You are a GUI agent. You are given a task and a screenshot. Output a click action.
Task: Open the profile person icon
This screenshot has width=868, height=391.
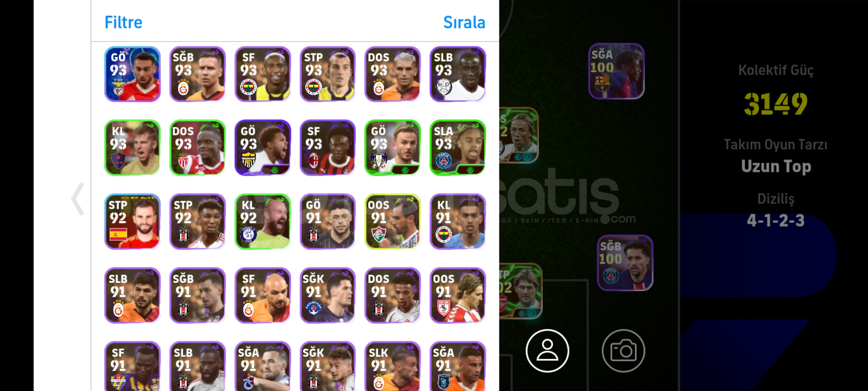(547, 350)
